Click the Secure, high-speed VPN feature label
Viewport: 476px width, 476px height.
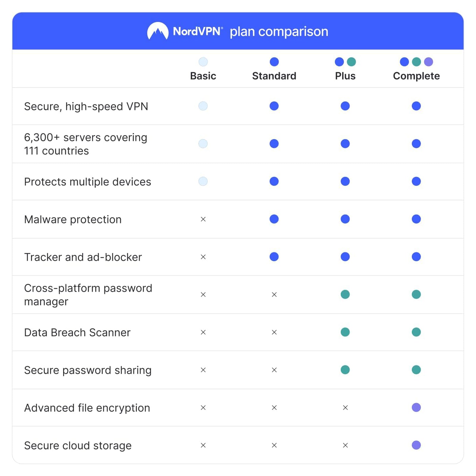pos(86,107)
